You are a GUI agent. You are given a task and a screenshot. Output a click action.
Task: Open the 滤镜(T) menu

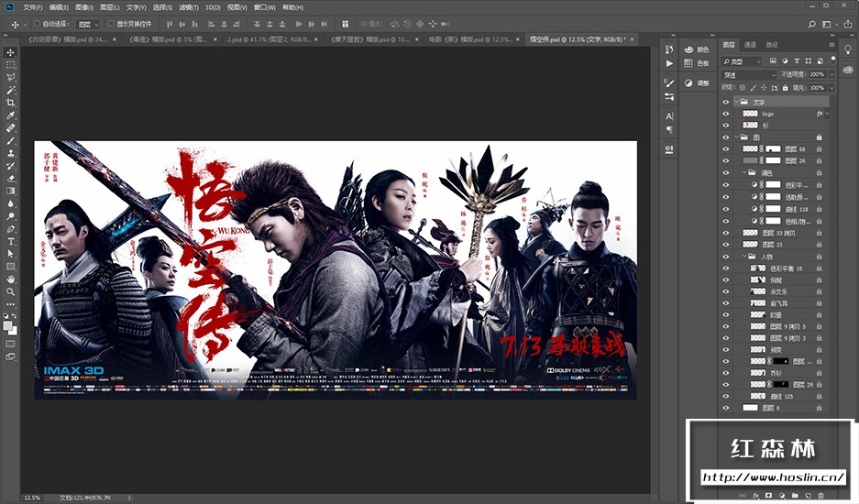click(189, 7)
